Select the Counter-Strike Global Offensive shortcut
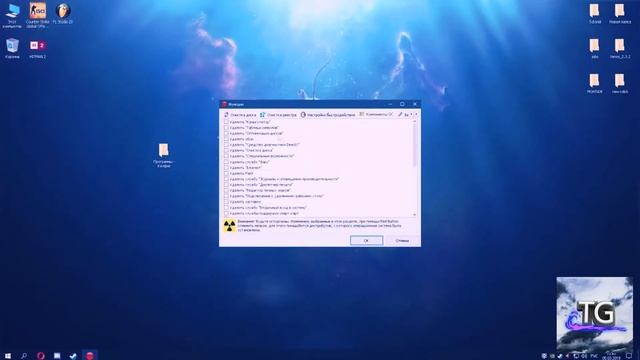 [x=38, y=16]
